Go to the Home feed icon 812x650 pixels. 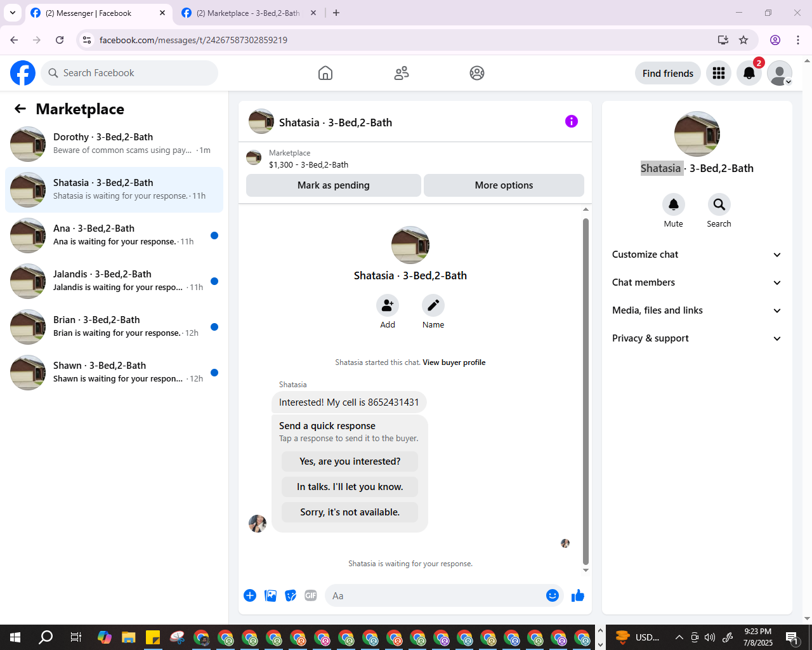coord(325,73)
